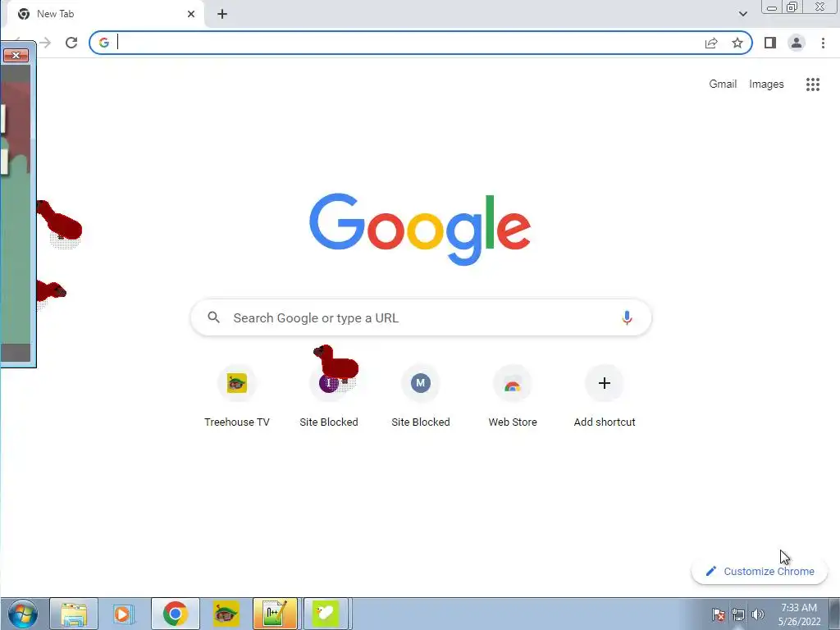Open the Chrome three-dot menu
This screenshot has width=840, height=630.
pos(823,43)
